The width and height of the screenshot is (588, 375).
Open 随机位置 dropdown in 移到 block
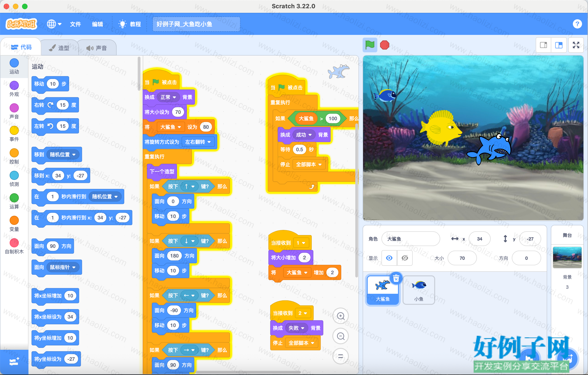(63, 154)
